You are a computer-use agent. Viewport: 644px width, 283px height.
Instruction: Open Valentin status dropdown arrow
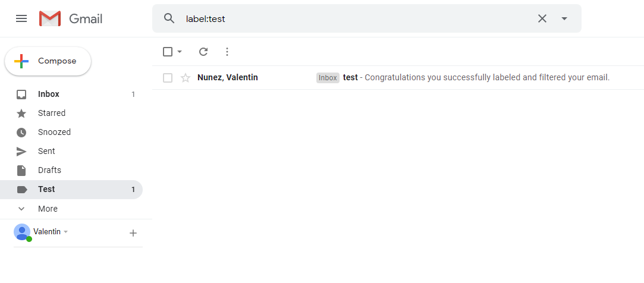[66, 232]
